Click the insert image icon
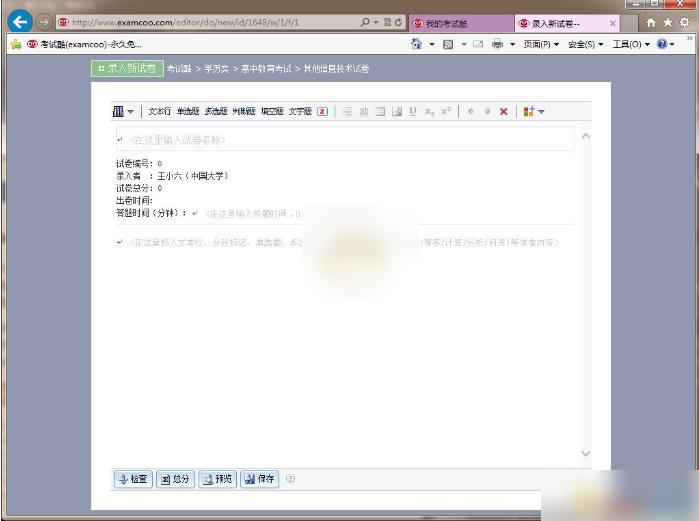This screenshot has width=699, height=521. click(x=397, y=111)
